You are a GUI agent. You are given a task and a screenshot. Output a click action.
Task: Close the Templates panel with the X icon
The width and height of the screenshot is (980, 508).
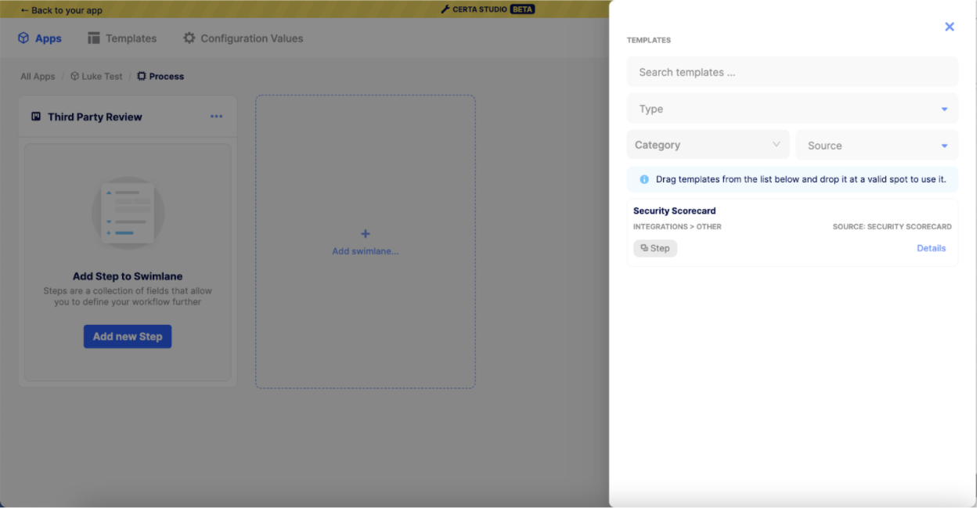tap(949, 27)
